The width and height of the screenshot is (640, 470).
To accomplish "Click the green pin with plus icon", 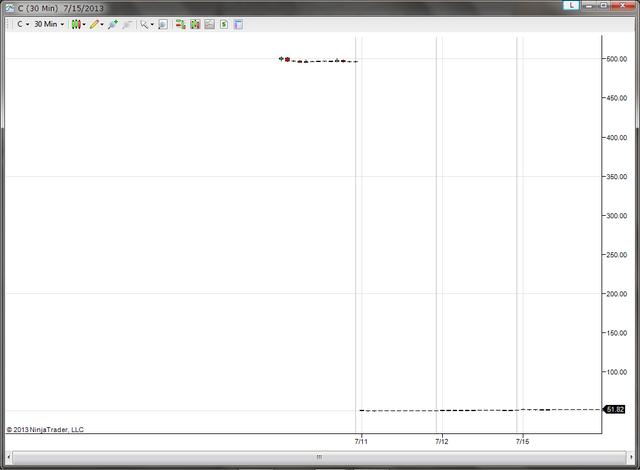I will tap(113, 24).
